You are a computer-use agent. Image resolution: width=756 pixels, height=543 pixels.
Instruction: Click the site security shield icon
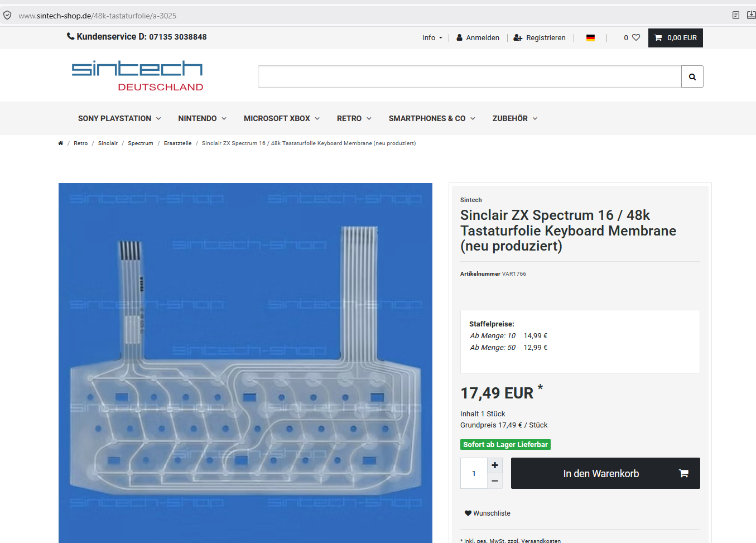[x=7, y=15]
